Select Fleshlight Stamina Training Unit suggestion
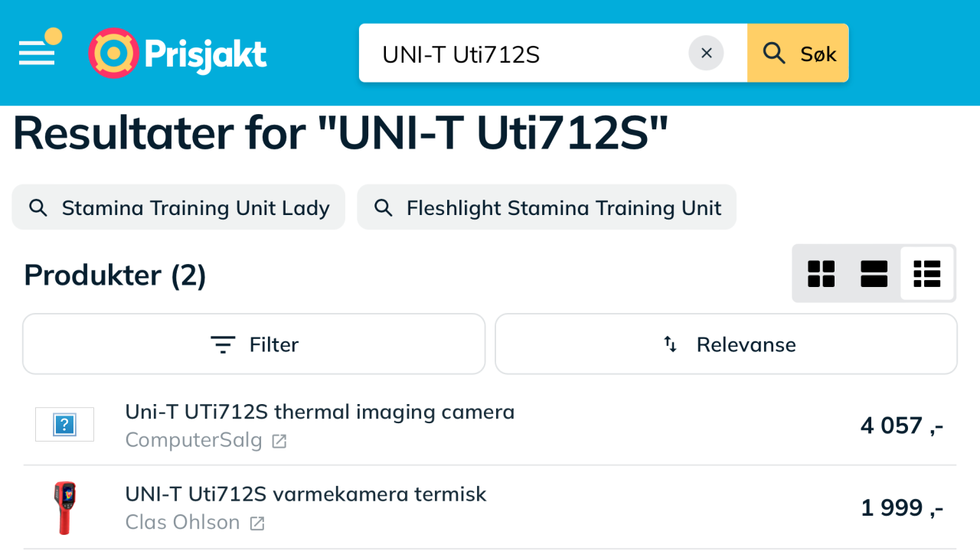Viewport: 980px width, 551px height. click(x=547, y=207)
